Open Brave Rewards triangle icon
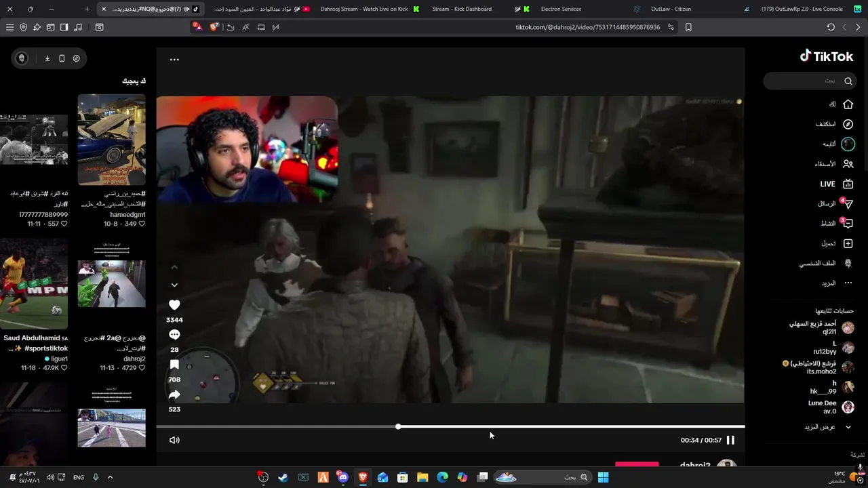 (x=197, y=27)
